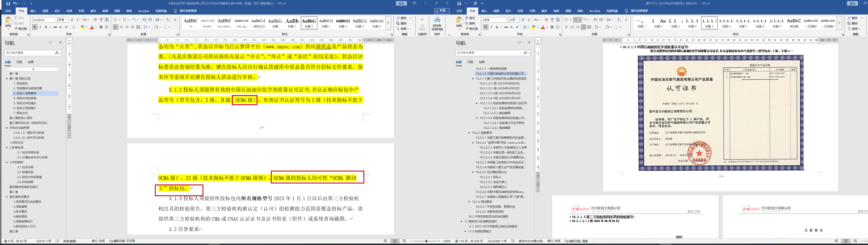
Task: Apply the 标题 6 style in the right window gallery
Action: point(726,23)
